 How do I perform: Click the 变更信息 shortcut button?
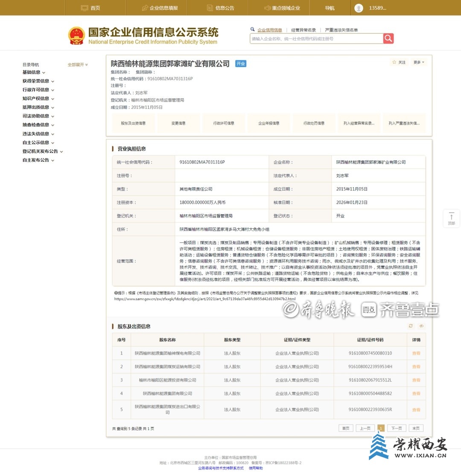(178, 123)
